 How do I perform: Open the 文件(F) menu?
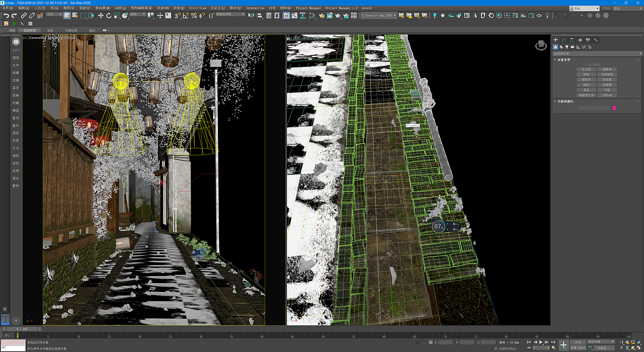(x=8, y=8)
